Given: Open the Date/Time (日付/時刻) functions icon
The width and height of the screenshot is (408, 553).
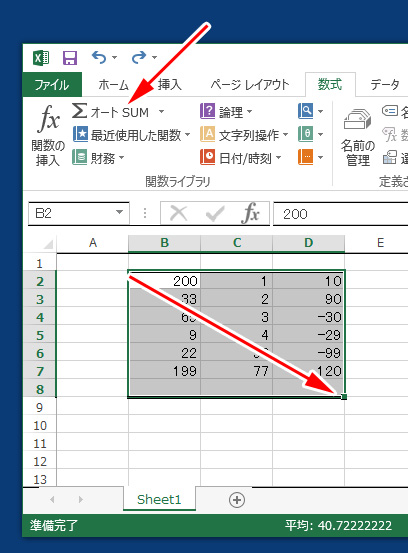Looking at the screenshot, I should (x=207, y=157).
